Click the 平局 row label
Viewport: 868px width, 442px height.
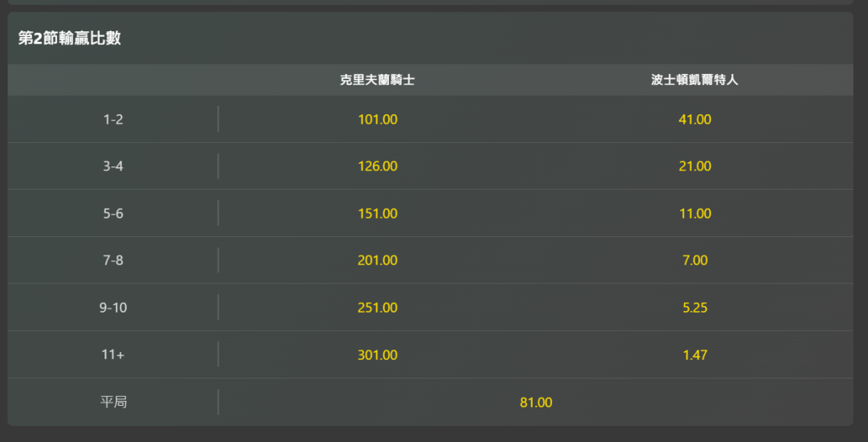113,403
